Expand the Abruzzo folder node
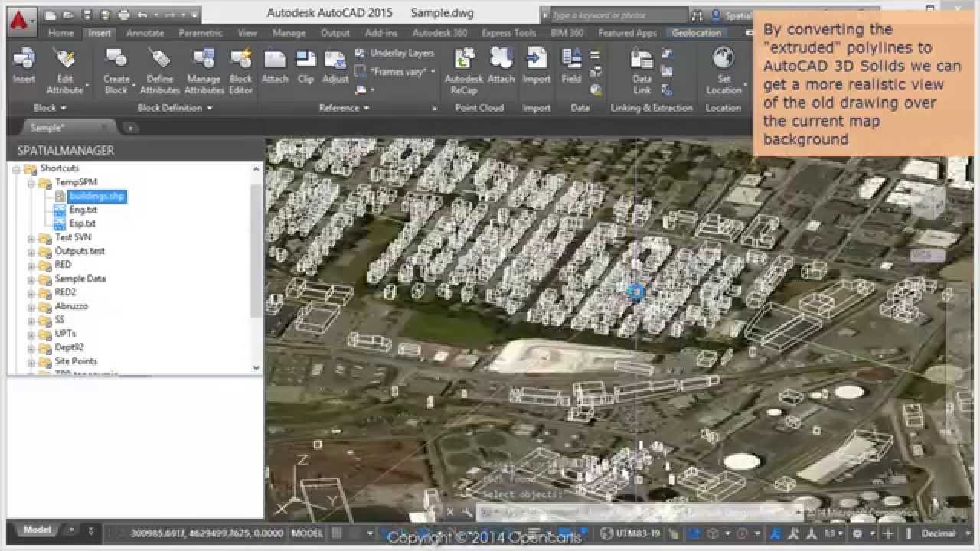 point(31,306)
